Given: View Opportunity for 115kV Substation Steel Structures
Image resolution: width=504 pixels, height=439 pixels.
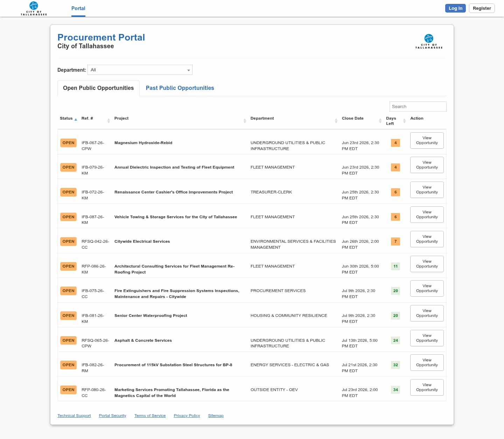Looking at the screenshot, I should (x=427, y=362).
